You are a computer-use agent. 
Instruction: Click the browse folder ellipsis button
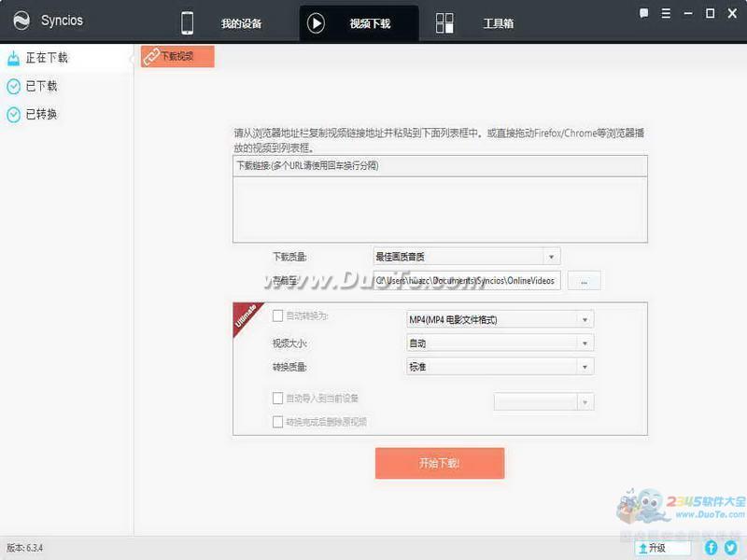pos(585,281)
